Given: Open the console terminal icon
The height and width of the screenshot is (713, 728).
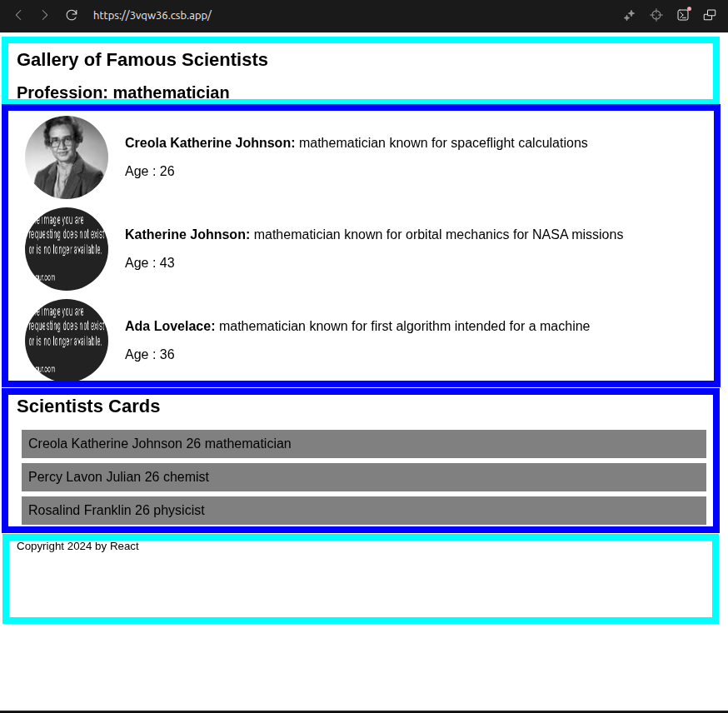Looking at the screenshot, I should coord(683,15).
